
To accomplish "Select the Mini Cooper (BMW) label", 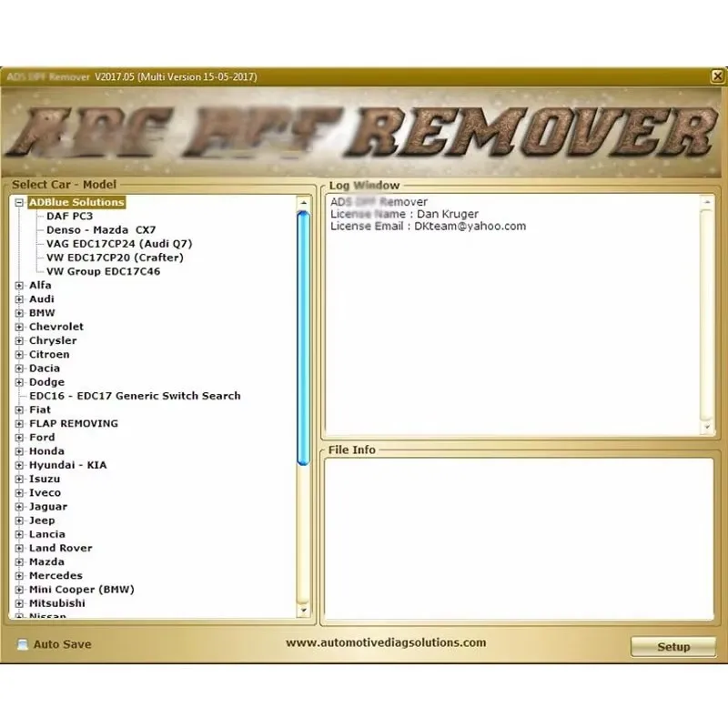I will pyautogui.click(x=82, y=590).
